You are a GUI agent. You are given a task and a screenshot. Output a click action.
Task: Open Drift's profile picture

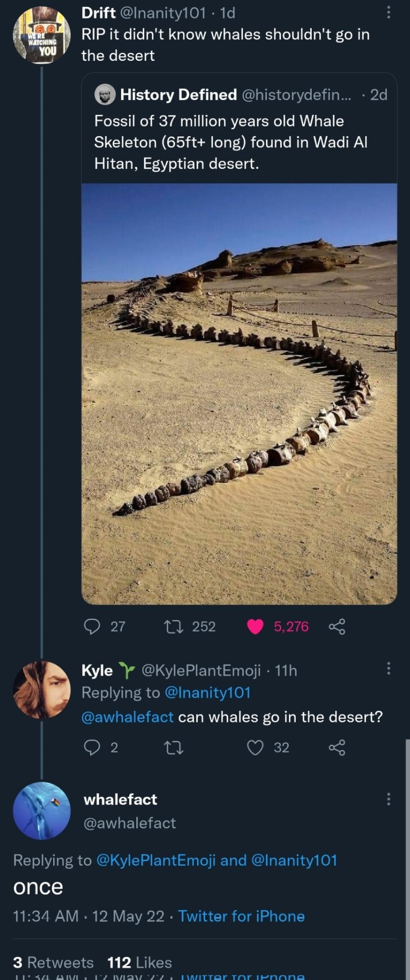(x=41, y=35)
